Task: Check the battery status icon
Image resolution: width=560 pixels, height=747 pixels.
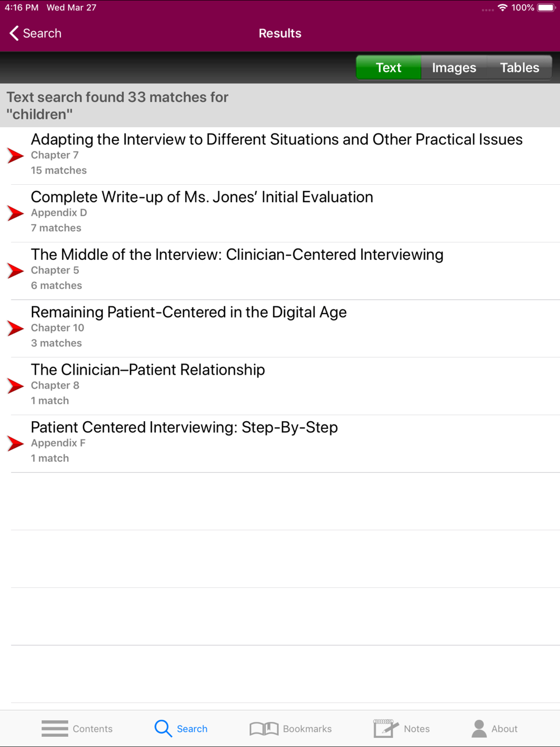Action: [547, 8]
